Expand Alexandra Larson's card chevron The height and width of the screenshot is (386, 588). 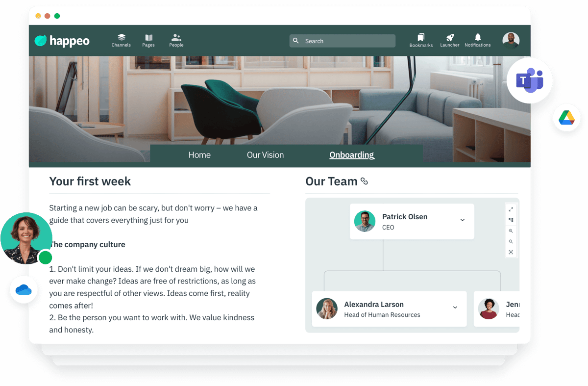pyautogui.click(x=455, y=308)
